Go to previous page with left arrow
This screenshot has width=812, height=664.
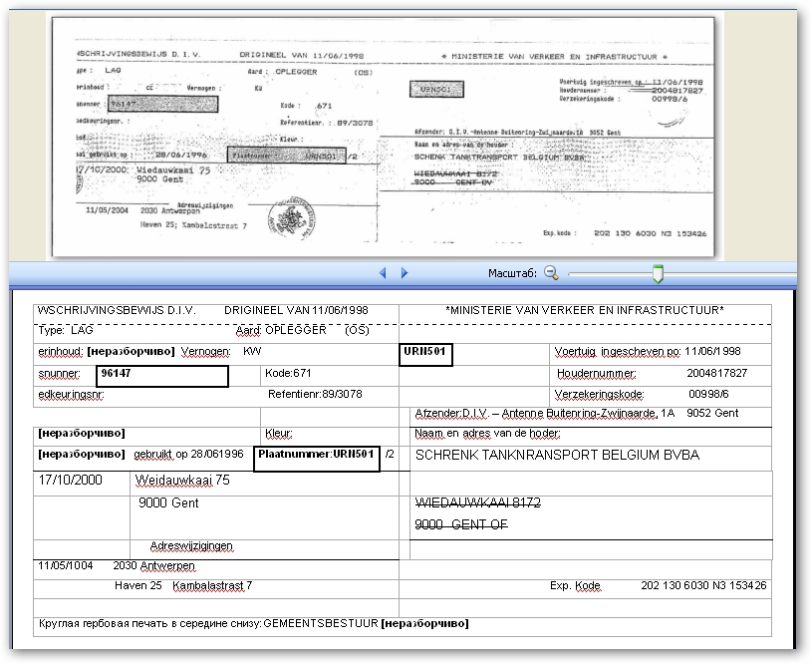383,272
